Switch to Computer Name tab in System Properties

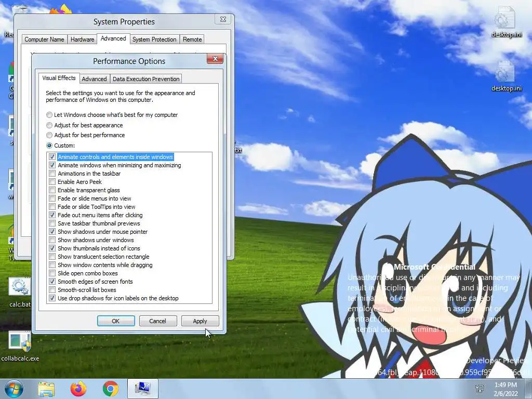pyautogui.click(x=44, y=39)
